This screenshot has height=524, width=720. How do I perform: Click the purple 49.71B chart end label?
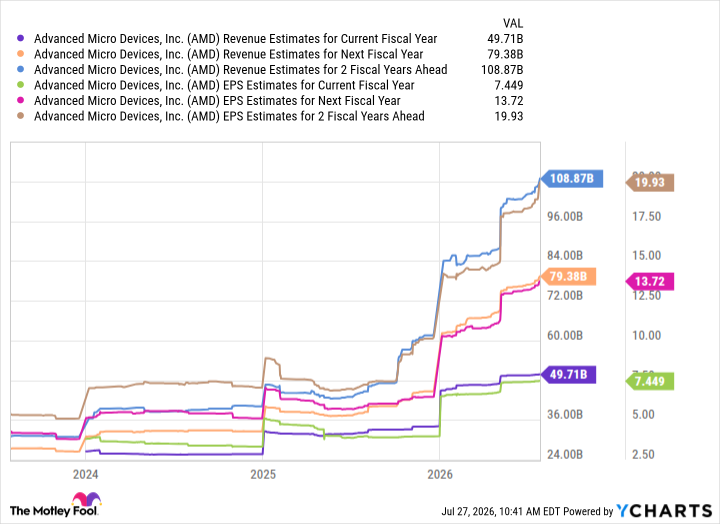(x=568, y=375)
